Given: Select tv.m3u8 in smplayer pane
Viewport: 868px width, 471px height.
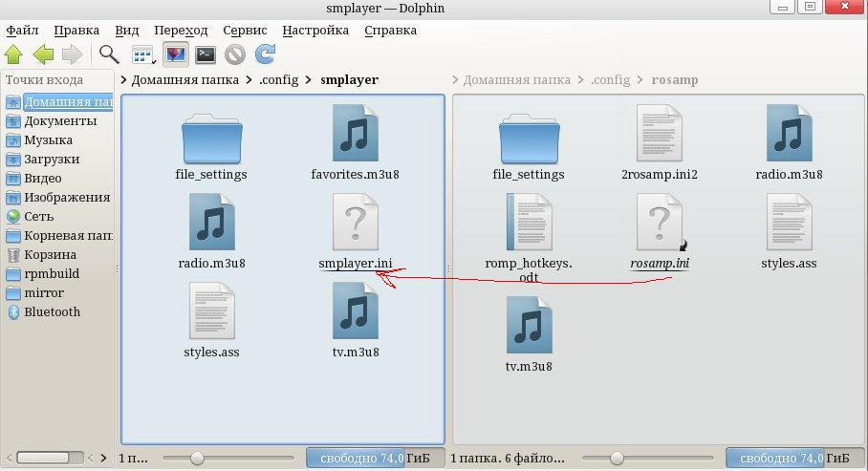Looking at the screenshot, I should point(356,321).
